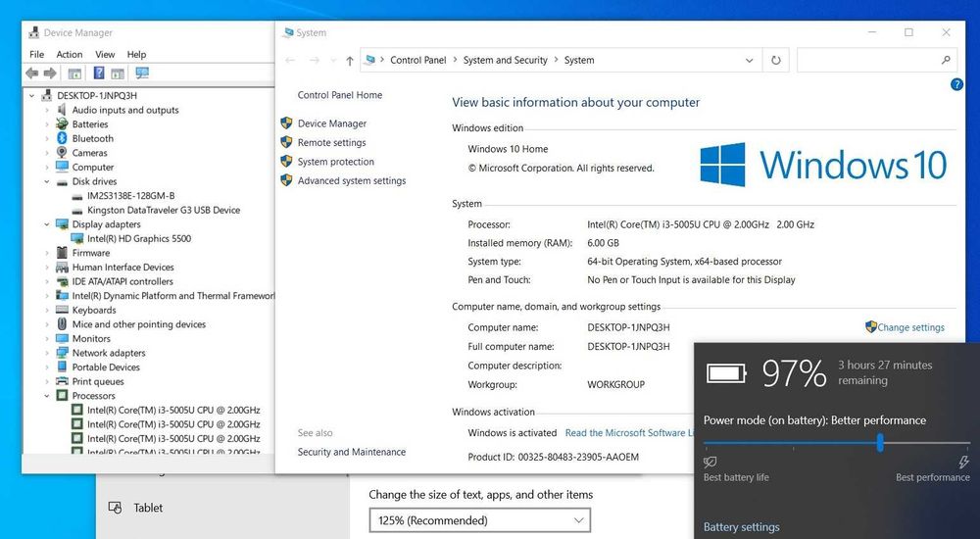980x539 pixels.
Task: Click the battery icon in power flyout
Action: coord(726,374)
